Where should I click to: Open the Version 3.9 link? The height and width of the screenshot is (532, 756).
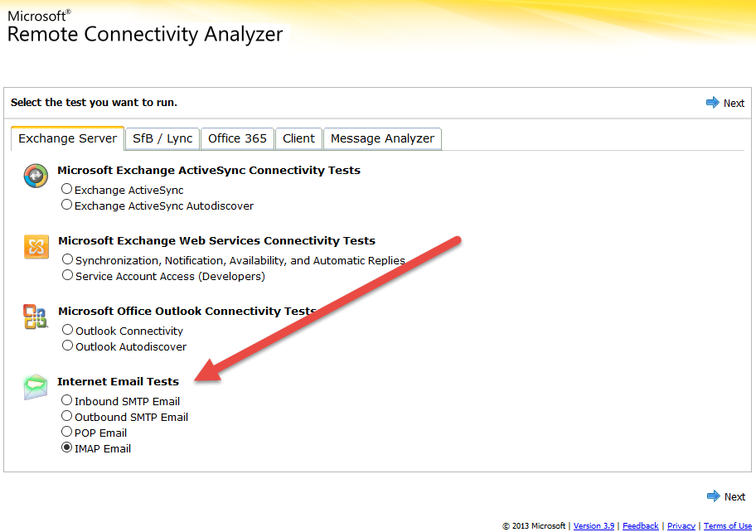594,525
